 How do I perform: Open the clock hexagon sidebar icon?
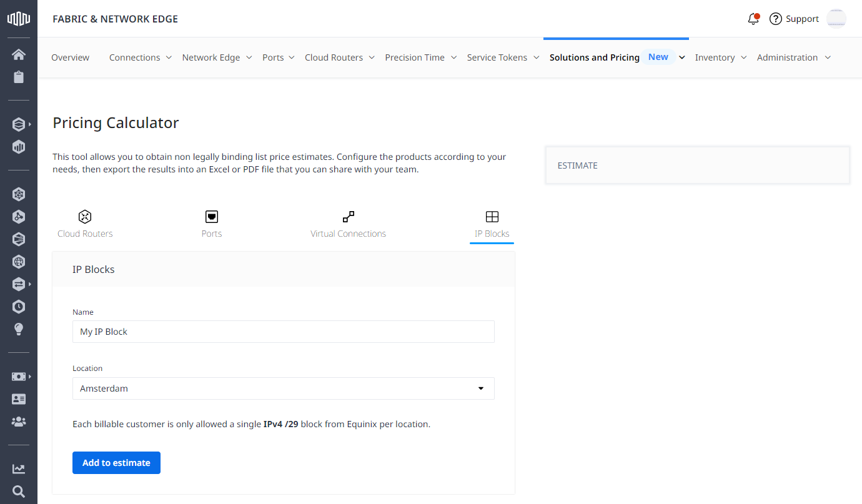(19, 307)
